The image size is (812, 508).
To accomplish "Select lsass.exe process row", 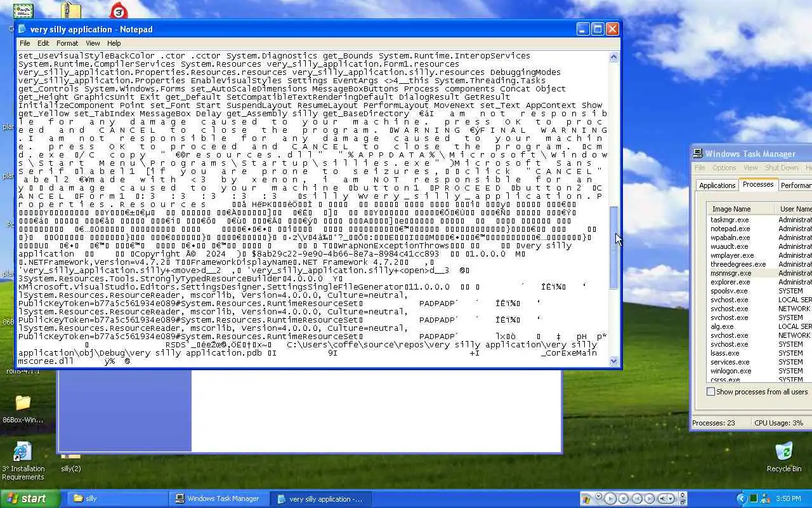I will tap(759, 353).
